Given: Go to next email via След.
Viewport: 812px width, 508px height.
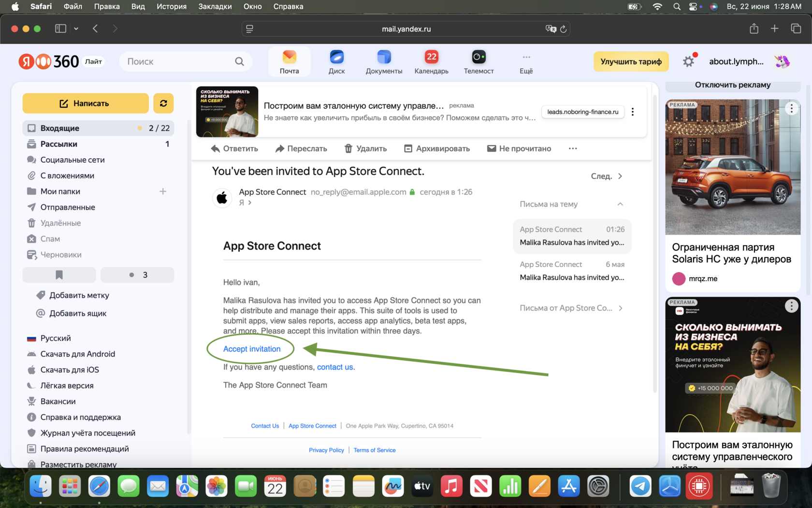Looking at the screenshot, I should (607, 176).
